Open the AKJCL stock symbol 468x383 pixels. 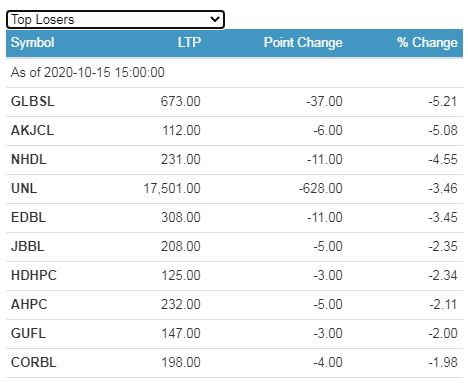coord(32,130)
